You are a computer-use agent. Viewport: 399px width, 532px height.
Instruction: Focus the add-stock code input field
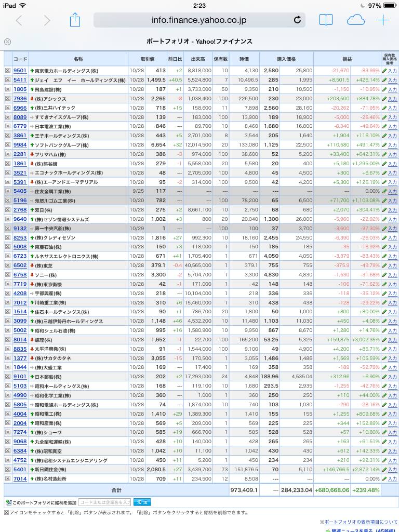105,502
